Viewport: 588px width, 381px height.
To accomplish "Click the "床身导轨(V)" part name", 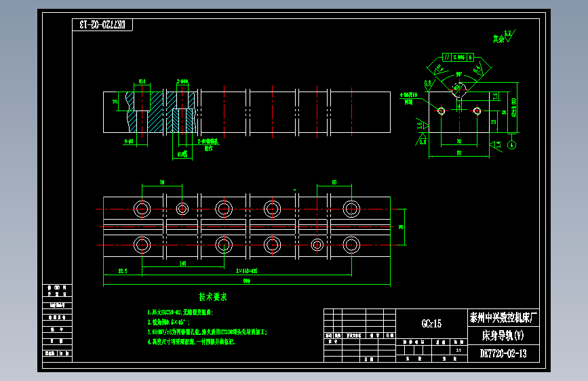I will click(503, 336).
